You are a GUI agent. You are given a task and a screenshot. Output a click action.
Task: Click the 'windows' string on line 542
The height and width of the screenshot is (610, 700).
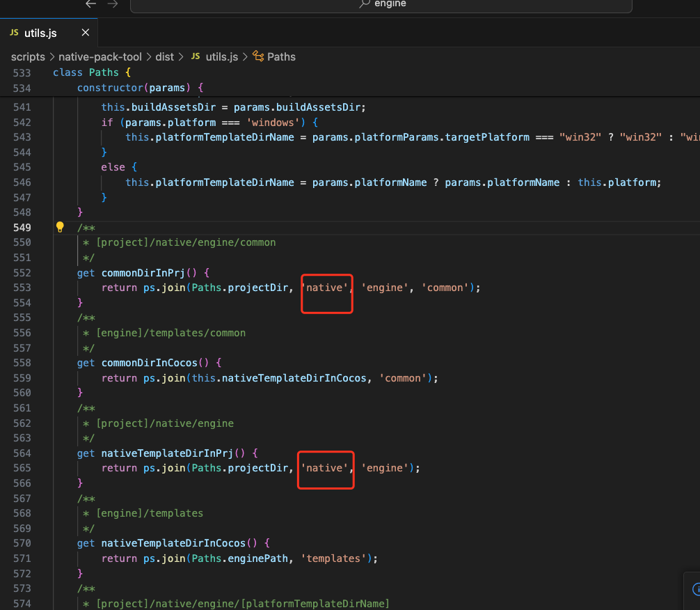click(273, 123)
